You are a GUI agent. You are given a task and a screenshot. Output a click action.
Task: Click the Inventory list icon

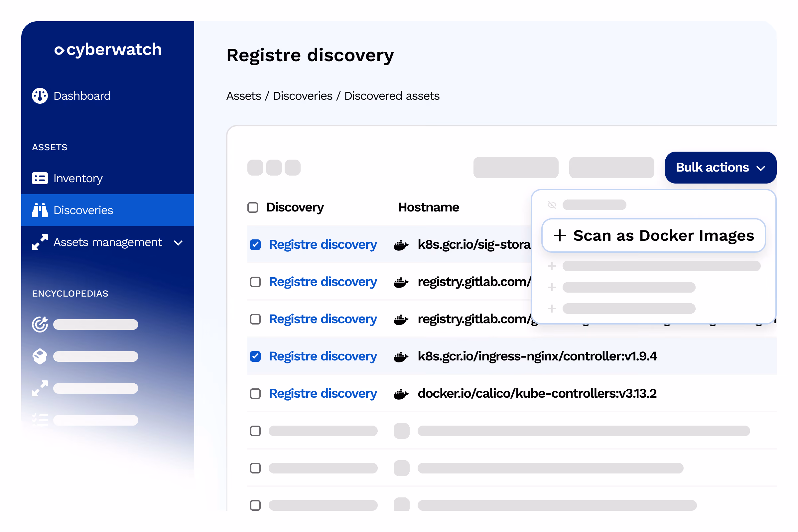(40, 178)
